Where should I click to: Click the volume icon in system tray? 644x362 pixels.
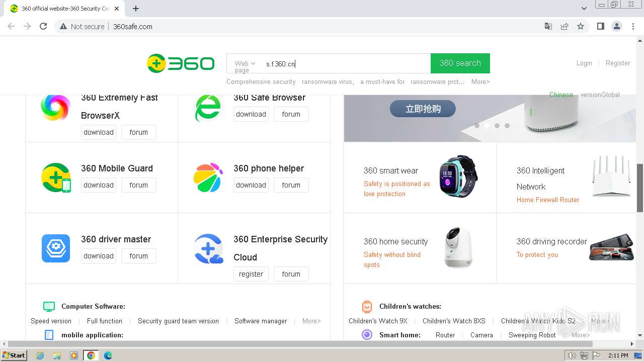pos(572,355)
